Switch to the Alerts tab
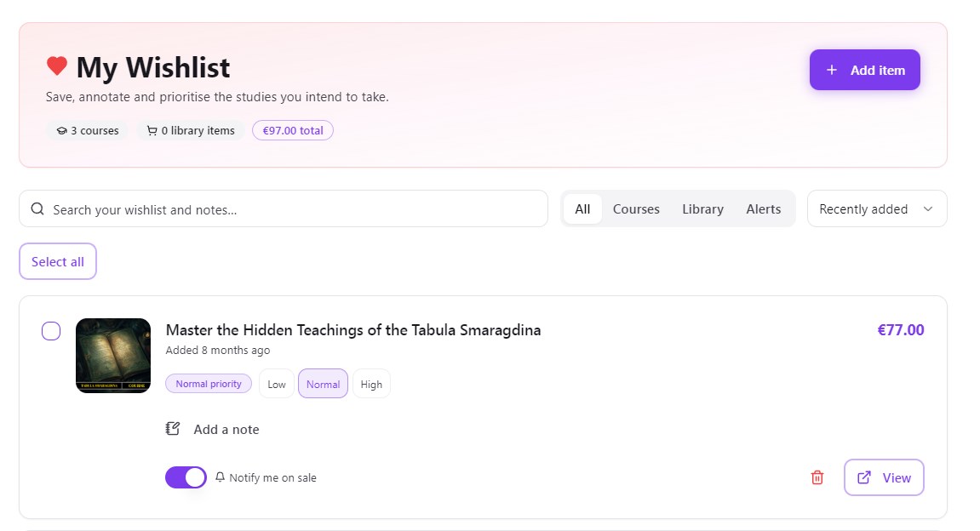Screen dimensions: 980x531 (x=763, y=208)
